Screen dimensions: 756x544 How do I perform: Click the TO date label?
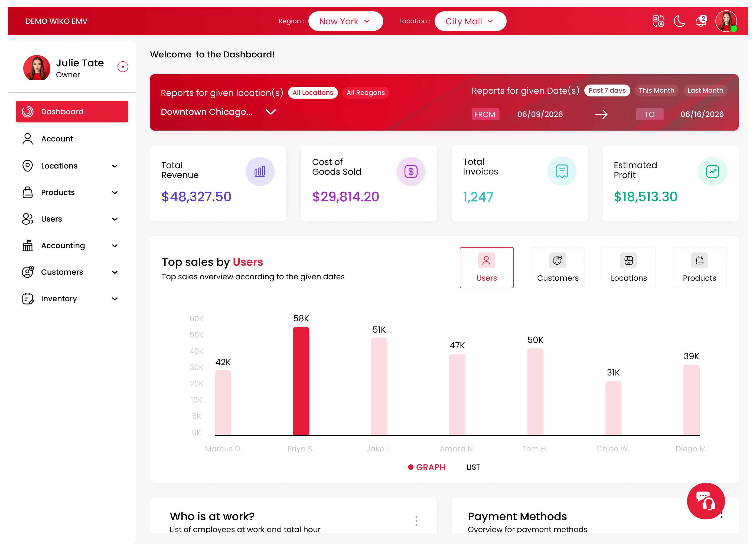pos(649,114)
